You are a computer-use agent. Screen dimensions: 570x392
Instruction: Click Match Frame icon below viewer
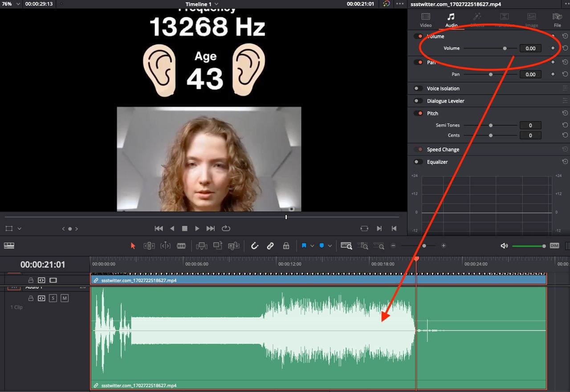pos(364,229)
